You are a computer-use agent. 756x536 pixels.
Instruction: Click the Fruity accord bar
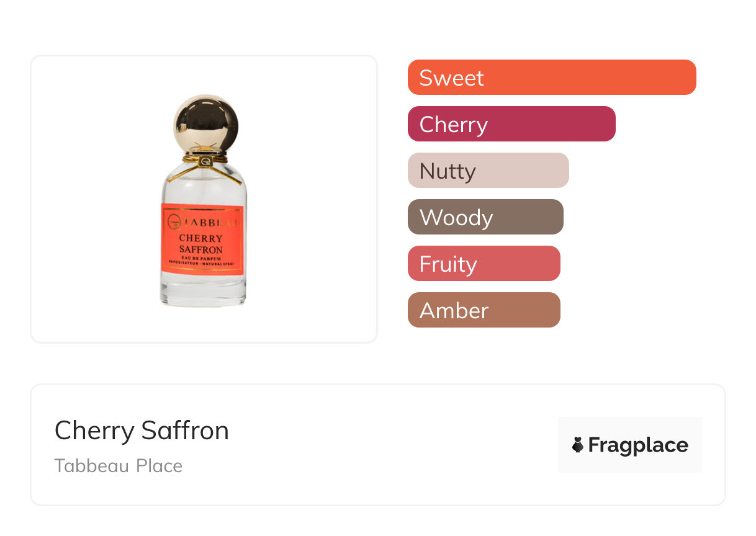(x=484, y=264)
